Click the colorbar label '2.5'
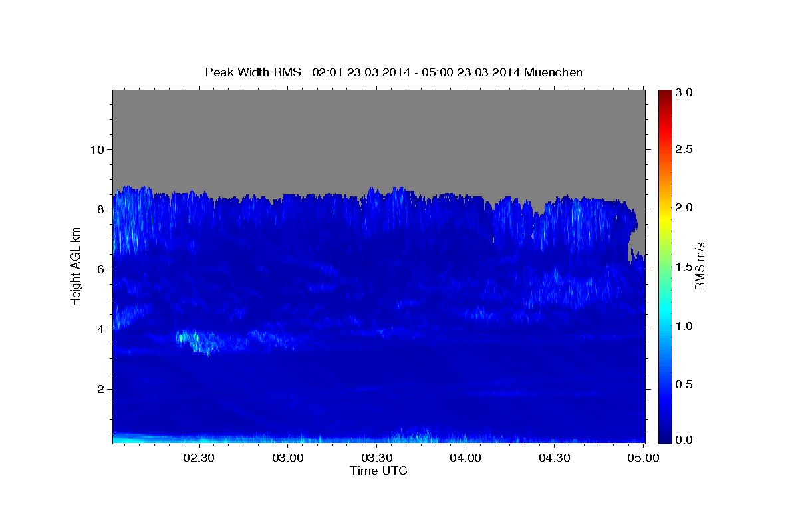The image size is (798, 532). tap(685, 150)
